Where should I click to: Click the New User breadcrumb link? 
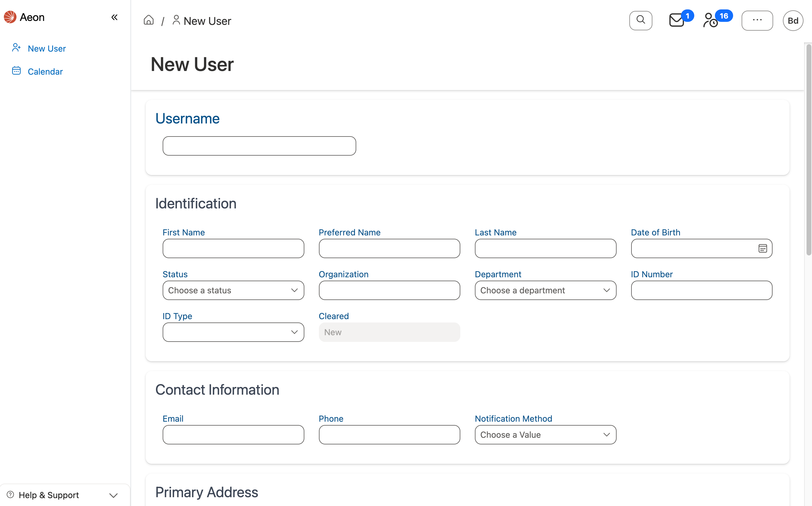(207, 21)
